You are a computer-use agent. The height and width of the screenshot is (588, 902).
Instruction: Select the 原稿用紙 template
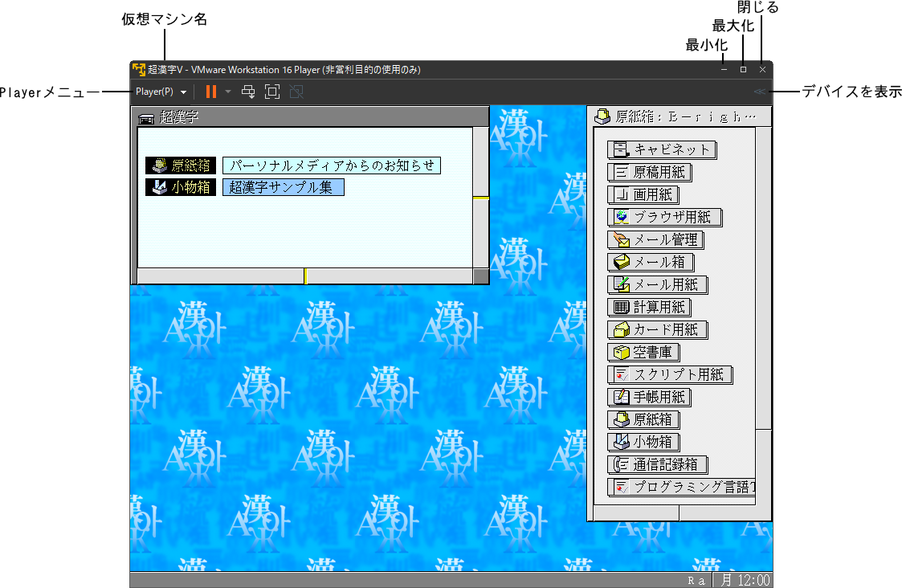(x=651, y=172)
